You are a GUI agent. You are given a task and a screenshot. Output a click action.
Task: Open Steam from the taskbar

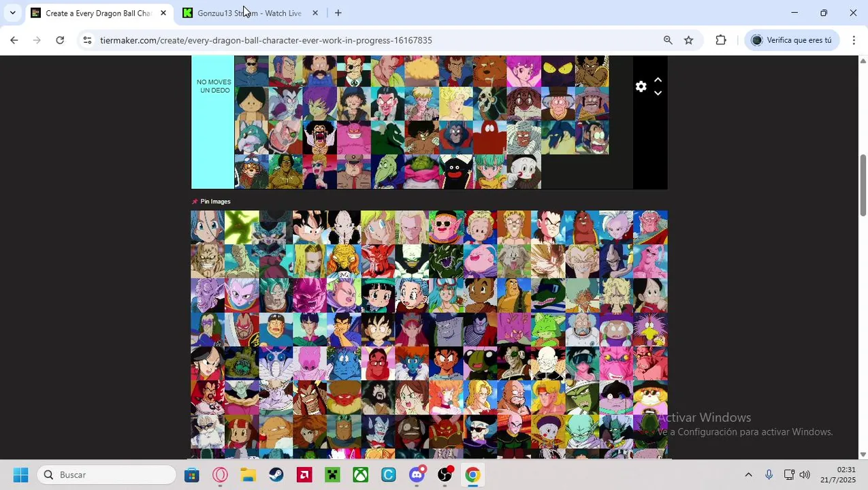coord(276,475)
